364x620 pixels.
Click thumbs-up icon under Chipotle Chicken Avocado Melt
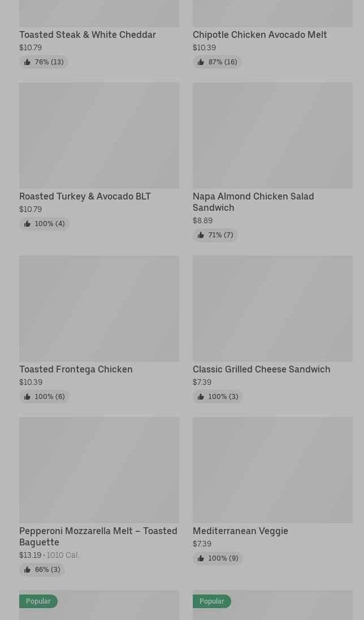click(201, 62)
